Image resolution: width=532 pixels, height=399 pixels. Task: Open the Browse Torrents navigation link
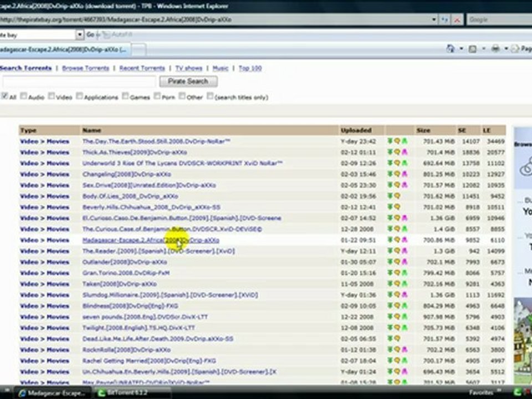point(85,68)
